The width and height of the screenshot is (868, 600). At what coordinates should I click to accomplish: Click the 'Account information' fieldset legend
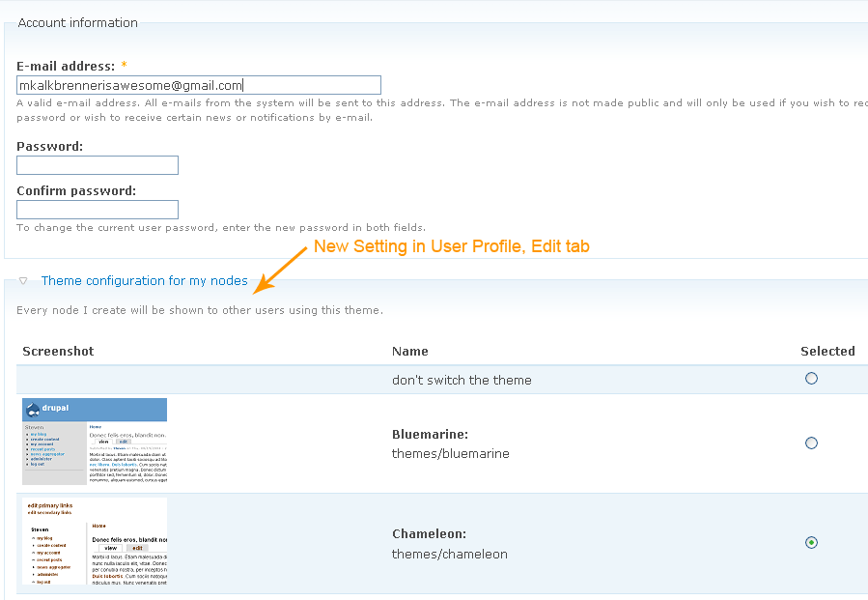point(77,23)
